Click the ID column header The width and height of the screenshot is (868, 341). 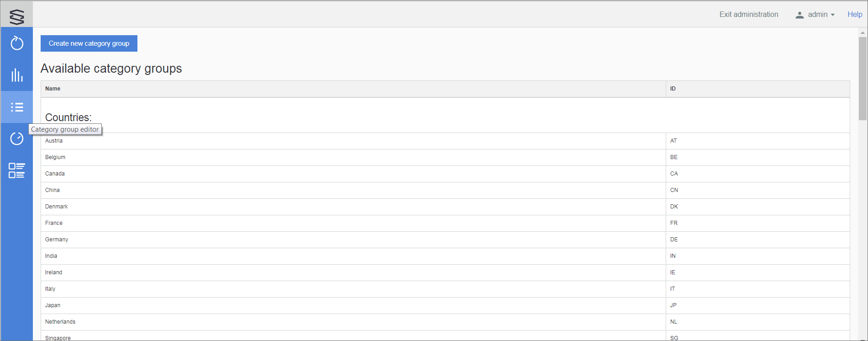pos(673,89)
